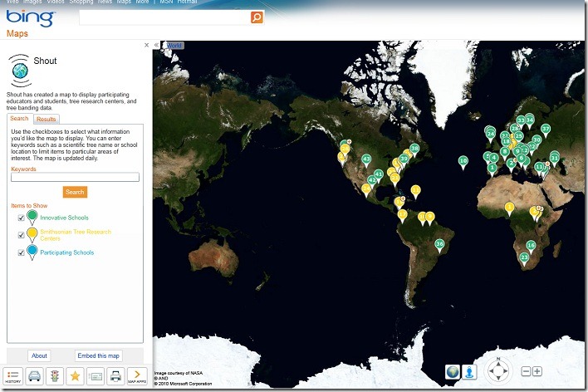Click the Shout globe logo

click(20, 71)
